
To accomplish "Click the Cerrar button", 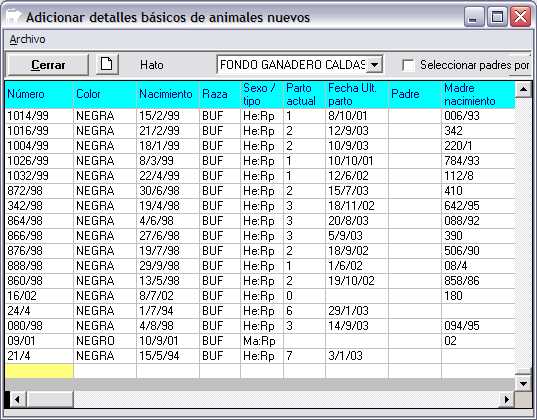I will (48, 65).
